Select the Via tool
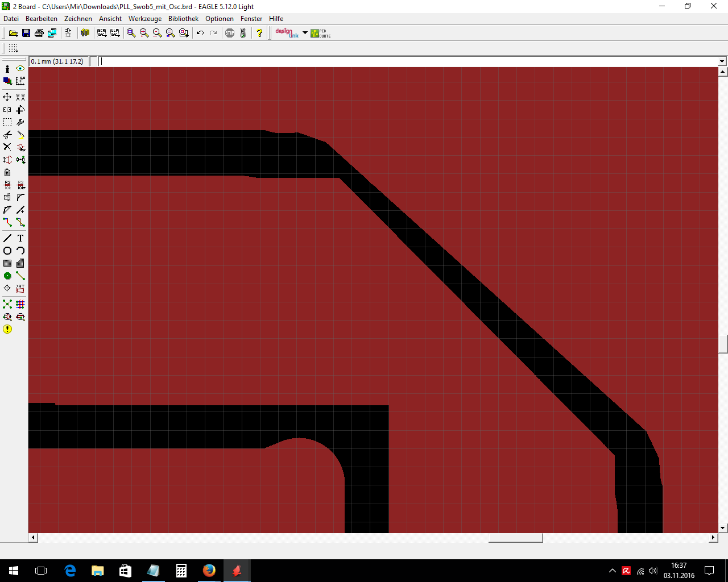The width and height of the screenshot is (728, 582). [x=7, y=276]
